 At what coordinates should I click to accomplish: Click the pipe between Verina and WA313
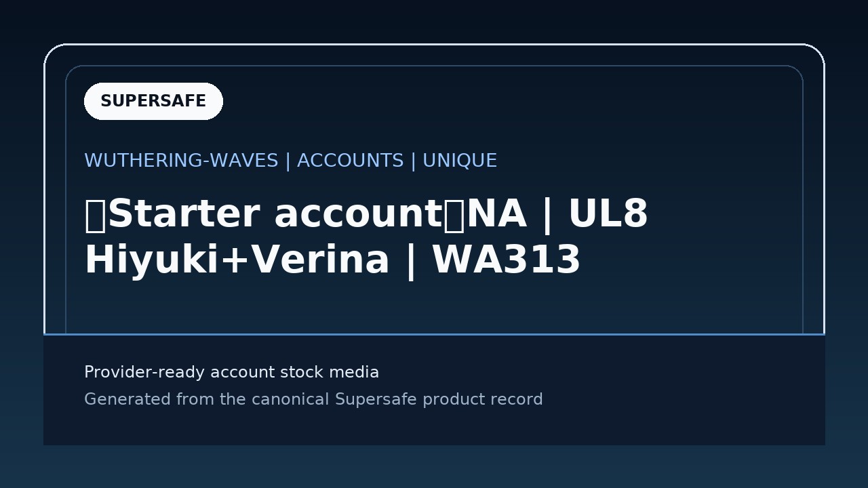point(411,261)
